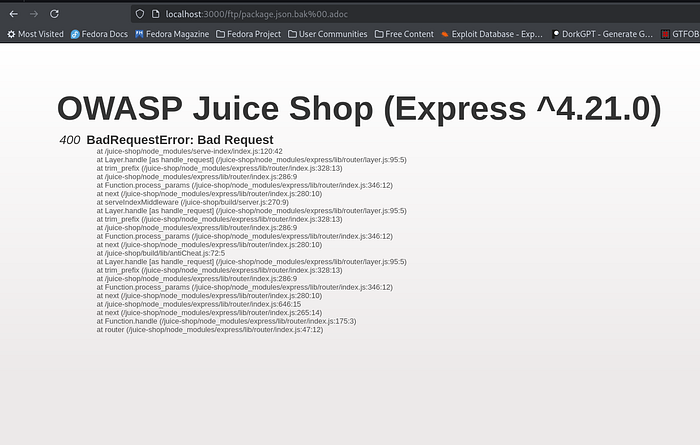Open the DorkGPT bookmark

point(602,34)
